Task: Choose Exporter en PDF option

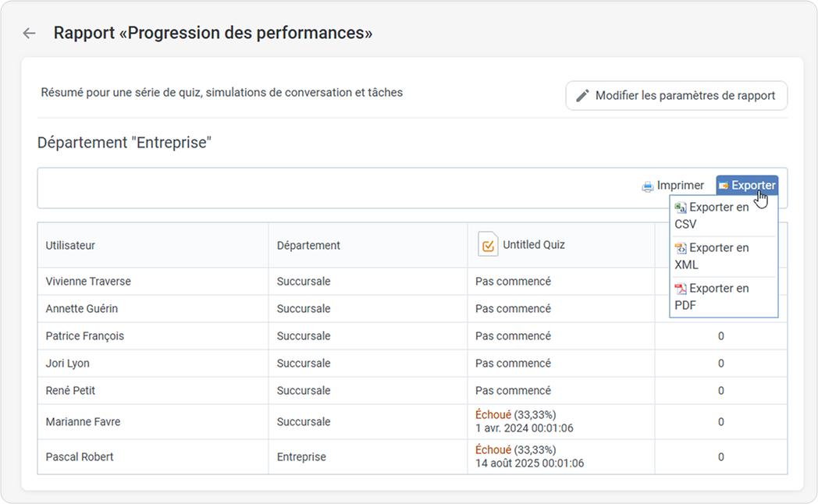Action: point(718,297)
